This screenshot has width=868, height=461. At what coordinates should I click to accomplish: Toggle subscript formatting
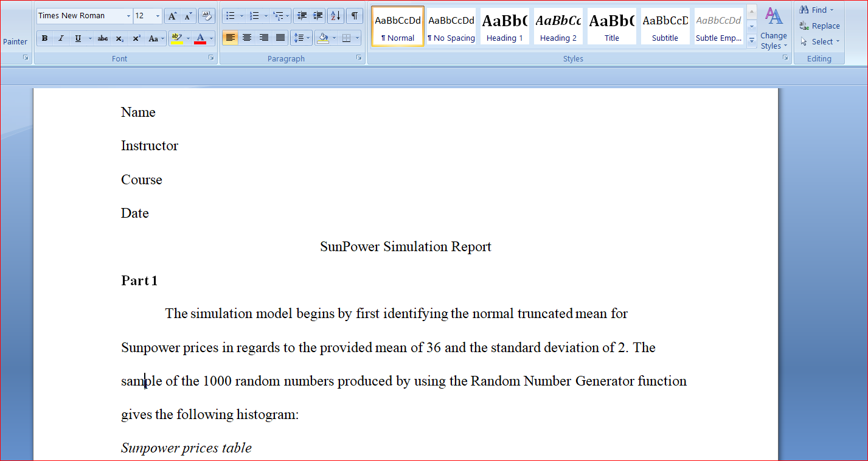120,38
